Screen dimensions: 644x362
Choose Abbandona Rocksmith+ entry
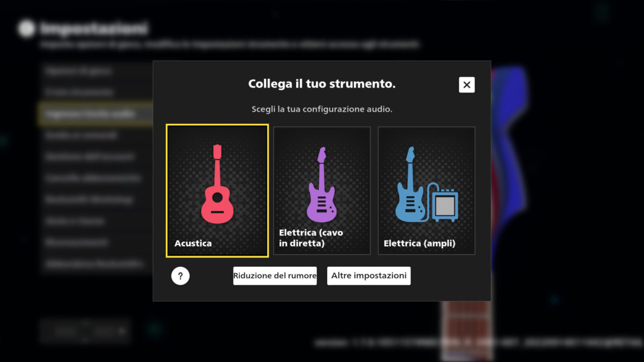coord(97,264)
